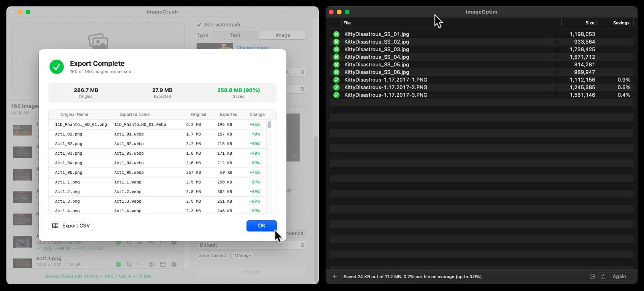Click the crop icon on the Act1.1.png row
The height and width of the screenshot is (291, 644).
click(x=129, y=264)
